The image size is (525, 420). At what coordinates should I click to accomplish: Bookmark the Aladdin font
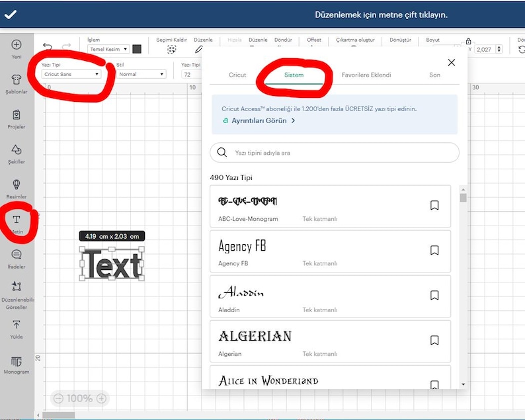[434, 295]
